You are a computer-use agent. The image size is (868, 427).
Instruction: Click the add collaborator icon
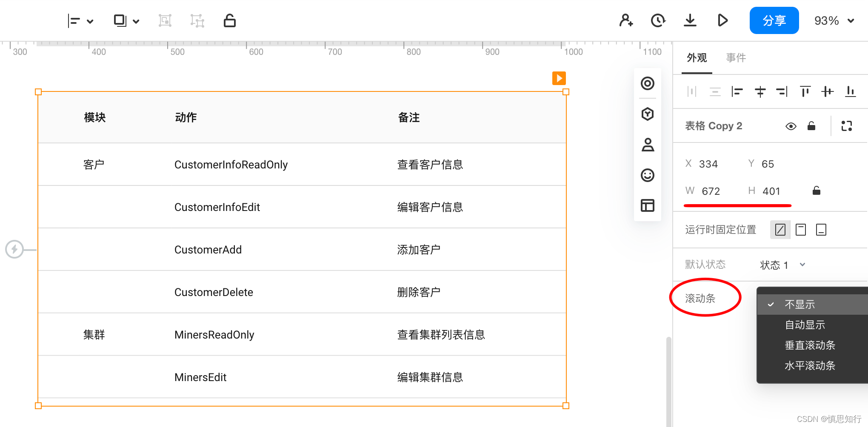[x=626, y=20]
